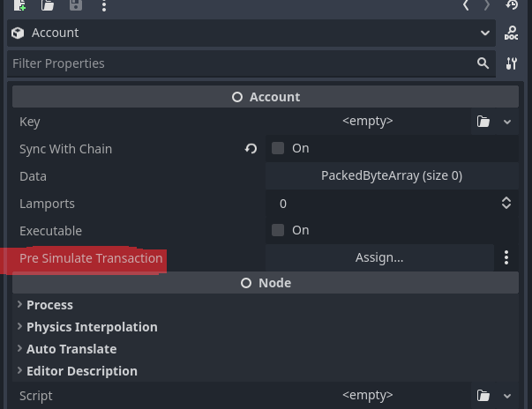Open inspector property tools settings icon
Viewport: 532px width, 409px height.
pyautogui.click(x=512, y=63)
